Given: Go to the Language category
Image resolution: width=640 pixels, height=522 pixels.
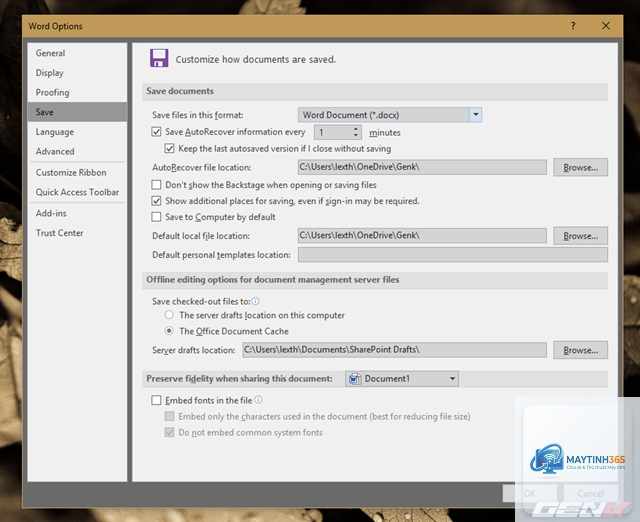Looking at the screenshot, I should [77, 132].
